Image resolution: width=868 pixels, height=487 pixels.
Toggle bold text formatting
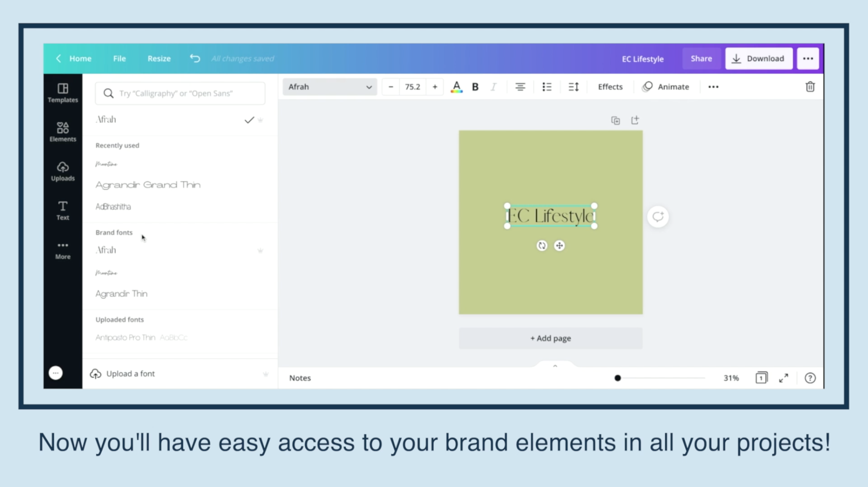pos(475,87)
